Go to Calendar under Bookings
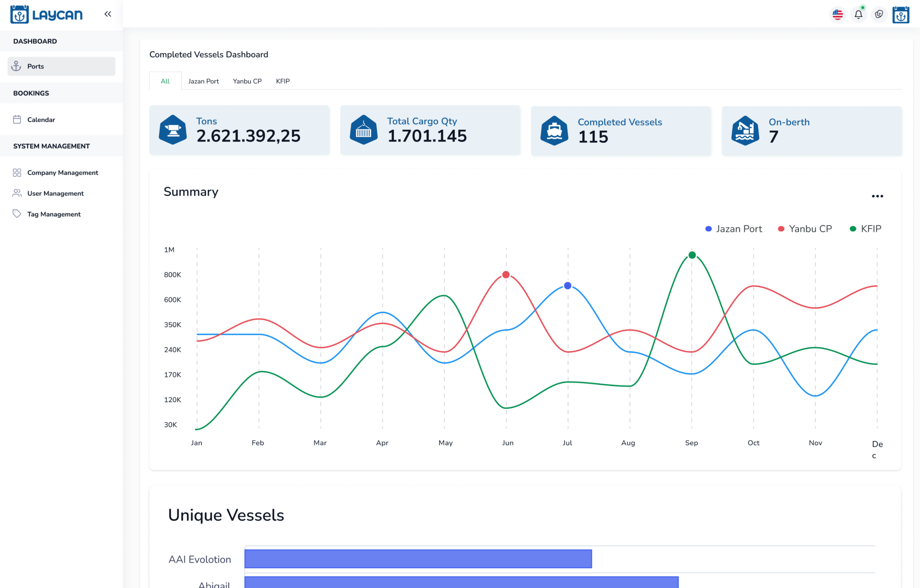The height and width of the screenshot is (588, 920). point(41,120)
